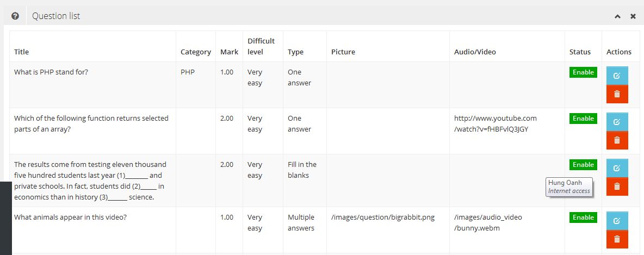Toggle Enable status of animals video question
Image resolution: width=644 pixels, height=255 pixels.
point(583,217)
